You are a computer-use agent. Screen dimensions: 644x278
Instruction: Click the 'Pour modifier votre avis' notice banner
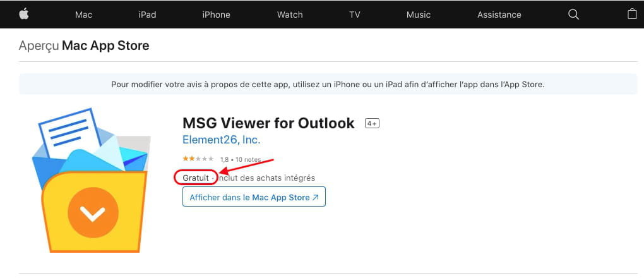pos(328,84)
